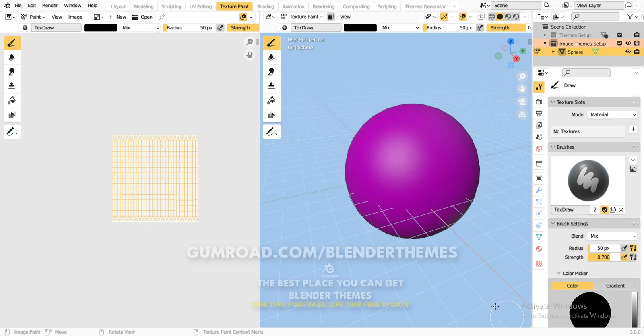Open Texture checker properties tab
644x336 pixels.
(x=539, y=264)
